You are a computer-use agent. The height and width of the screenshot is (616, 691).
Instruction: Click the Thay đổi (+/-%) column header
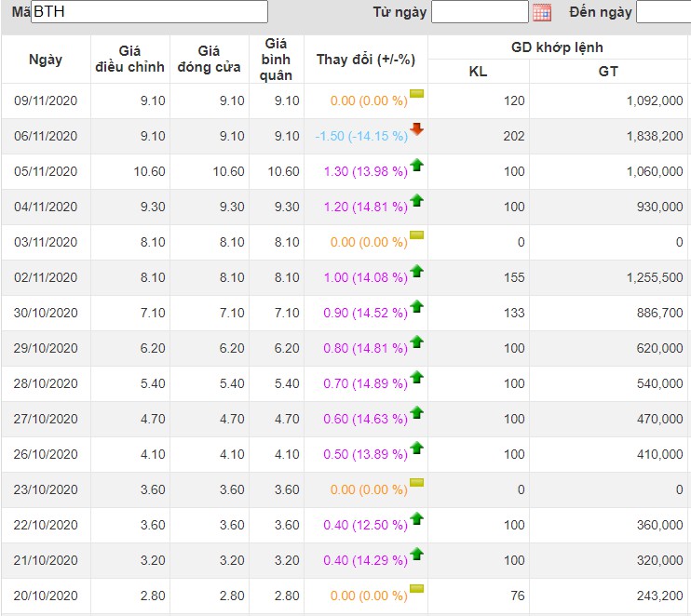(365, 60)
